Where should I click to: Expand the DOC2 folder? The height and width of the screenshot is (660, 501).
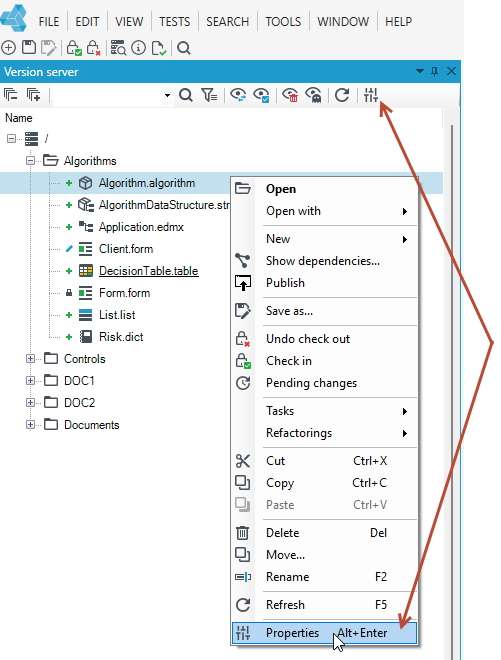(30, 403)
